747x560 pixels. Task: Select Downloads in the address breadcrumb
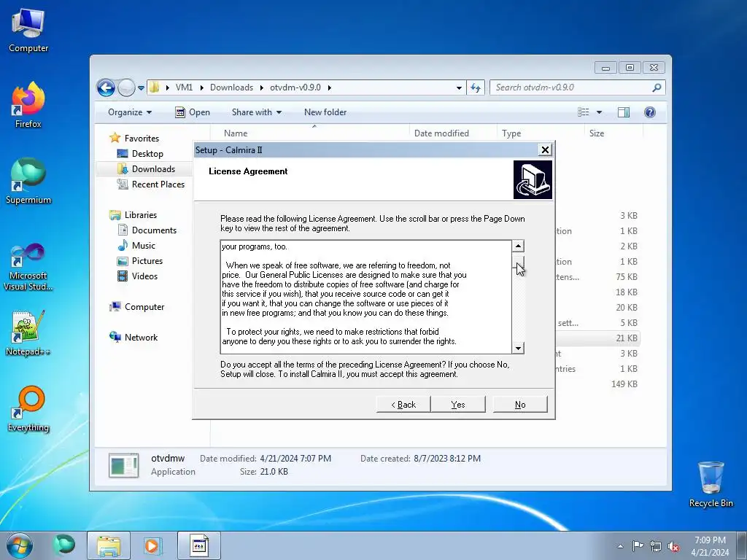coord(231,87)
